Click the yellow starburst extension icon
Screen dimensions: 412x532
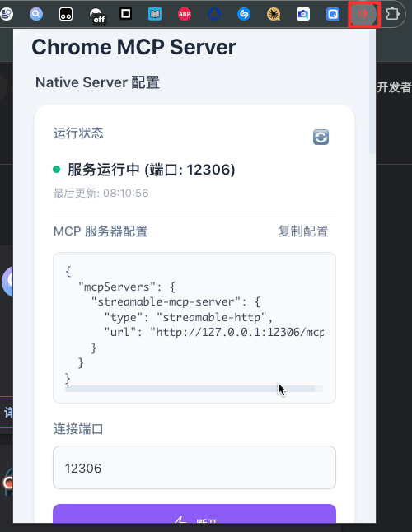point(274,14)
